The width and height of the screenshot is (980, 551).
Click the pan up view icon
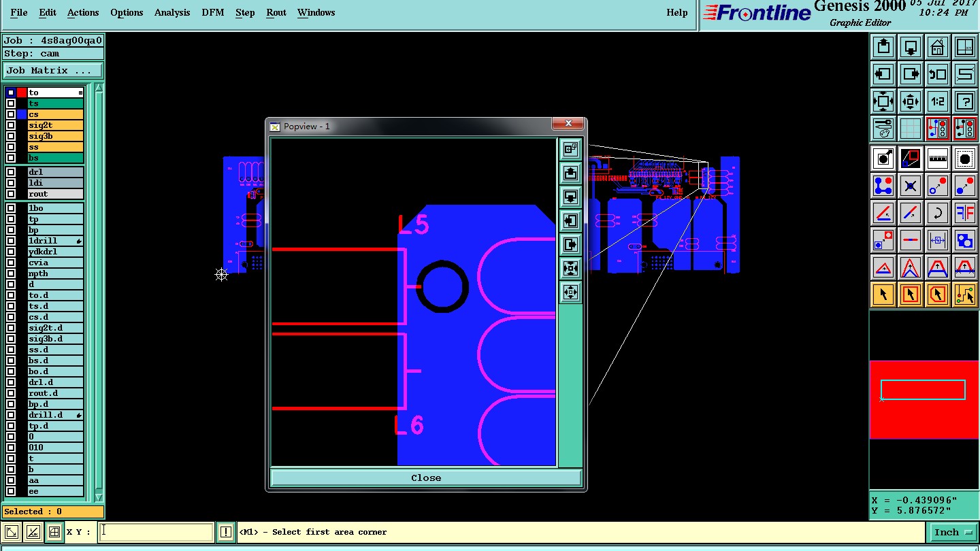click(x=883, y=47)
